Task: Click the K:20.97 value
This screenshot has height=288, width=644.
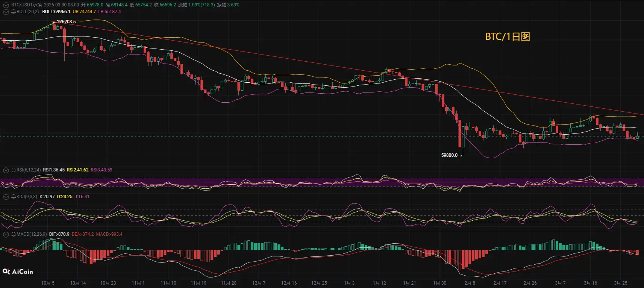Action: [47, 197]
